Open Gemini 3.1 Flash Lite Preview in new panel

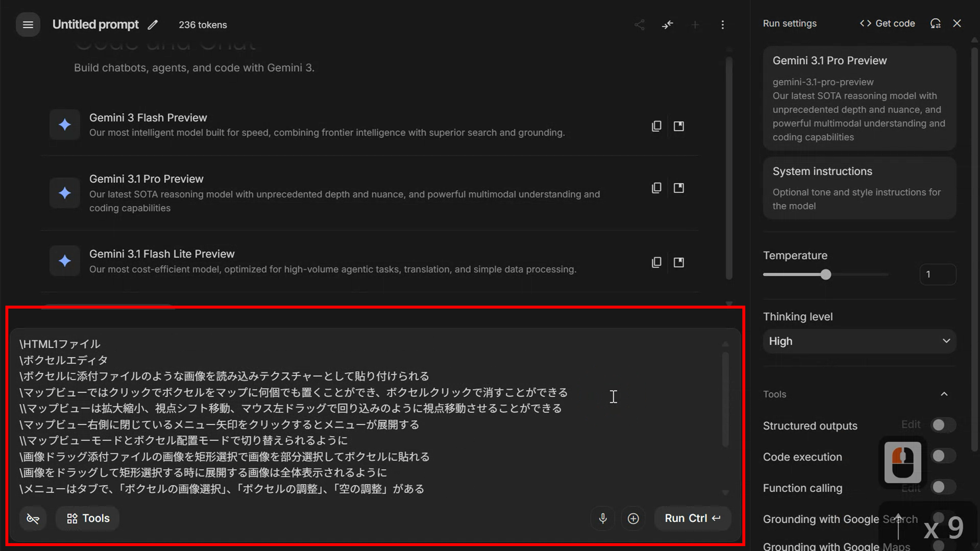pyautogui.click(x=679, y=262)
